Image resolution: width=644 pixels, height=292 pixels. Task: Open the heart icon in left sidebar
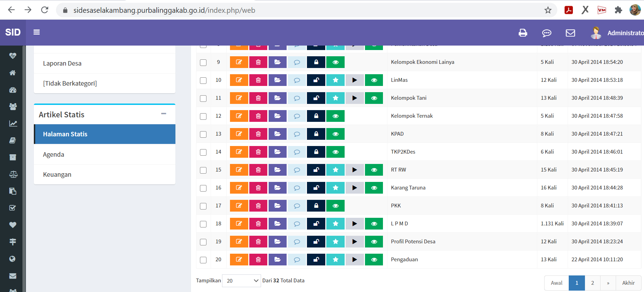coord(13,225)
